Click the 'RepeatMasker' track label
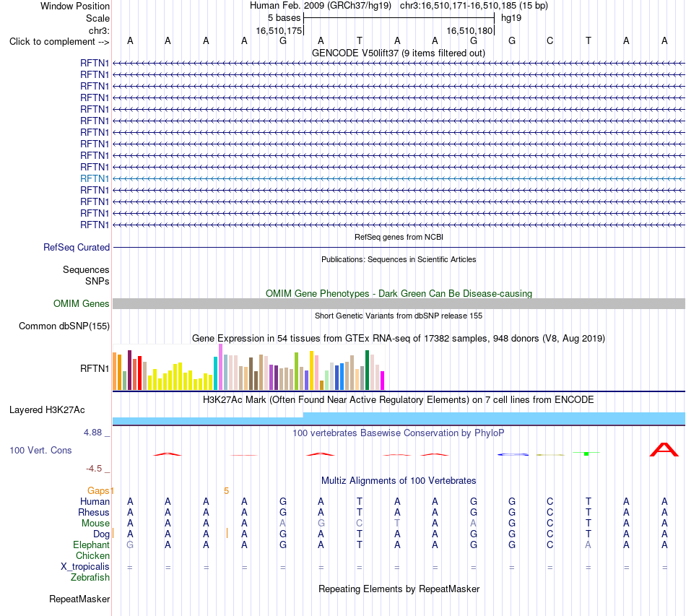The height and width of the screenshot is (616, 686). tap(79, 599)
